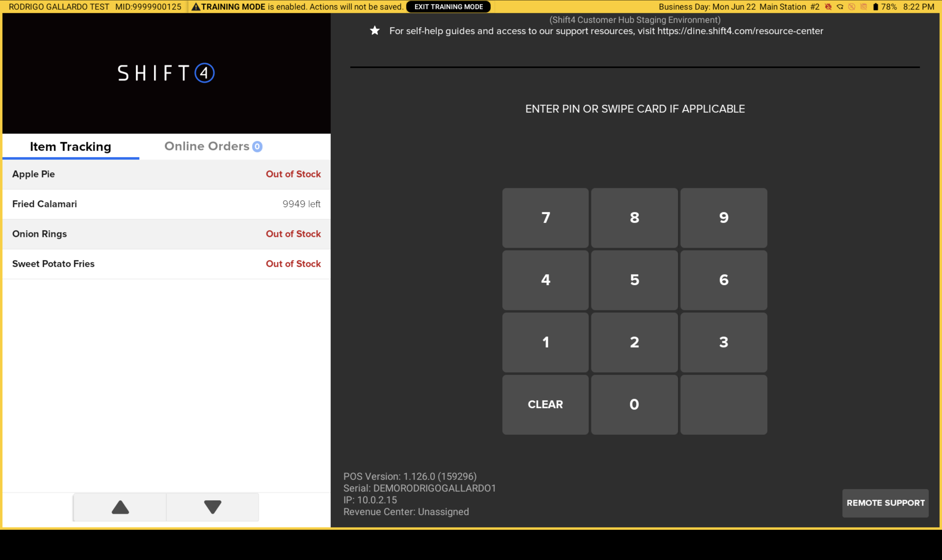Select the Sweet Potato Fries item row

click(166, 264)
